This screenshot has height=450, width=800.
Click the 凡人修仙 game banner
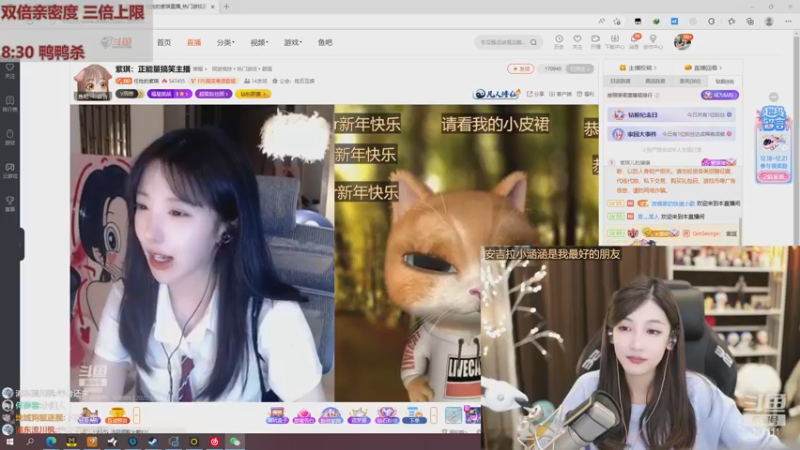point(496,94)
